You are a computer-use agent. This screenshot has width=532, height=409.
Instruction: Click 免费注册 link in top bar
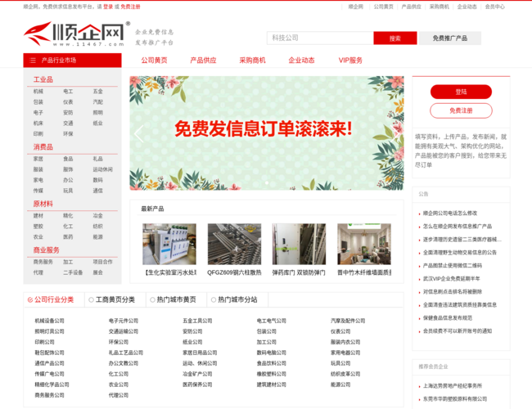coord(130,7)
